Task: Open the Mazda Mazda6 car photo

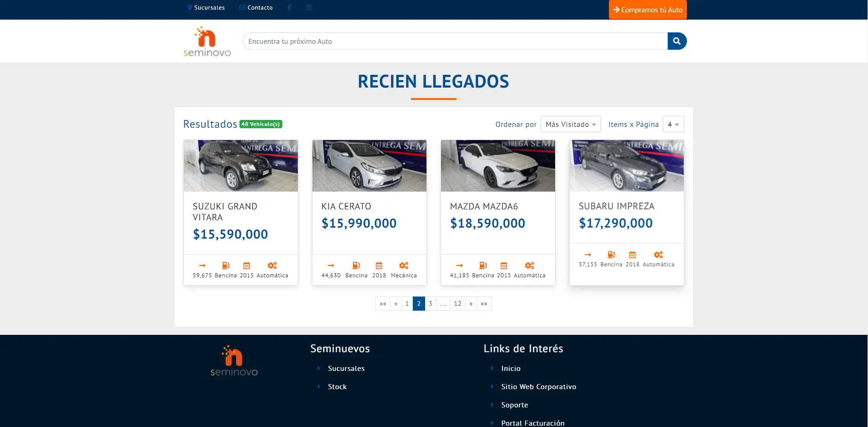Action: 498,166
